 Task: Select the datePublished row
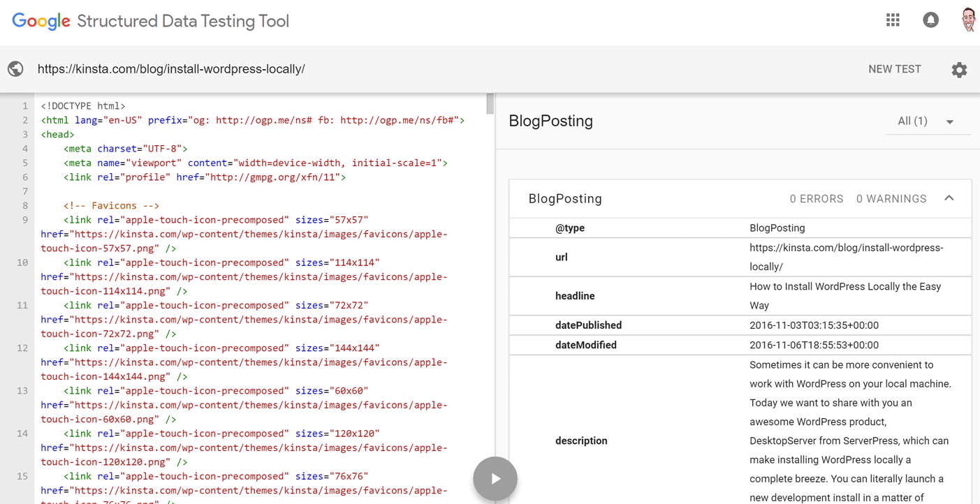point(740,325)
